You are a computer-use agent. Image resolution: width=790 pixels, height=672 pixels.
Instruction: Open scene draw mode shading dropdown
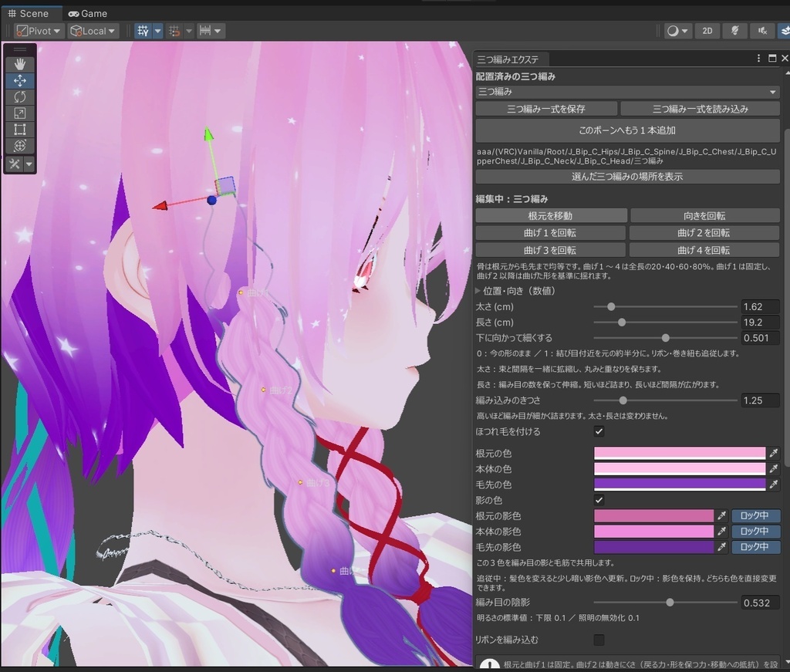pos(677,31)
